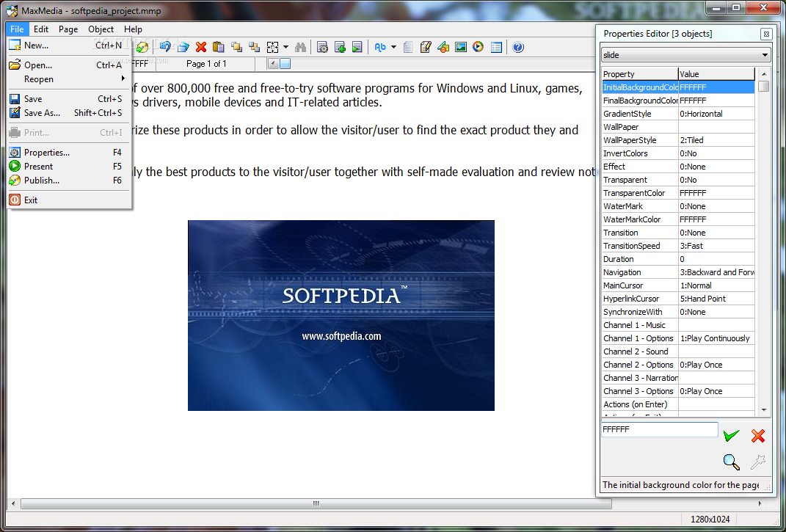Screen dimensions: 786x532
Task: Select the Channel 1 - Music row
Action: (678, 325)
